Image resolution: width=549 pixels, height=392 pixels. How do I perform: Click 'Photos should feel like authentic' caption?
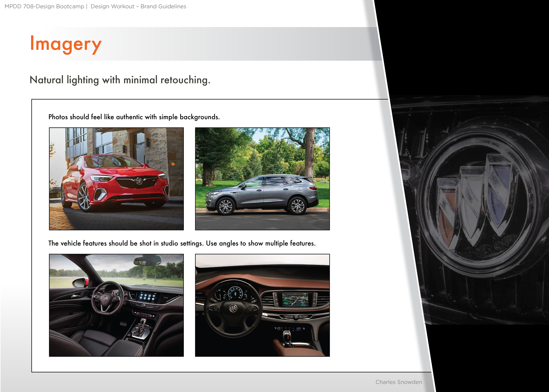[134, 117]
